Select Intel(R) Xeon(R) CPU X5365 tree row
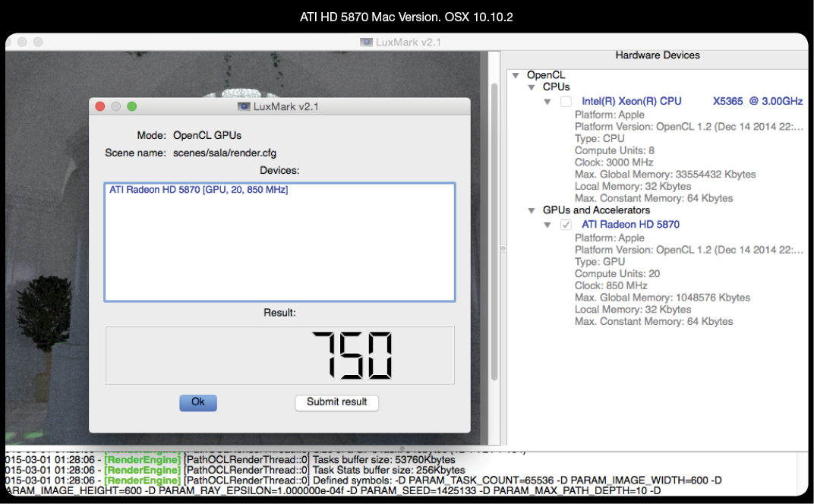The width and height of the screenshot is (814, 504). (692, 101)
